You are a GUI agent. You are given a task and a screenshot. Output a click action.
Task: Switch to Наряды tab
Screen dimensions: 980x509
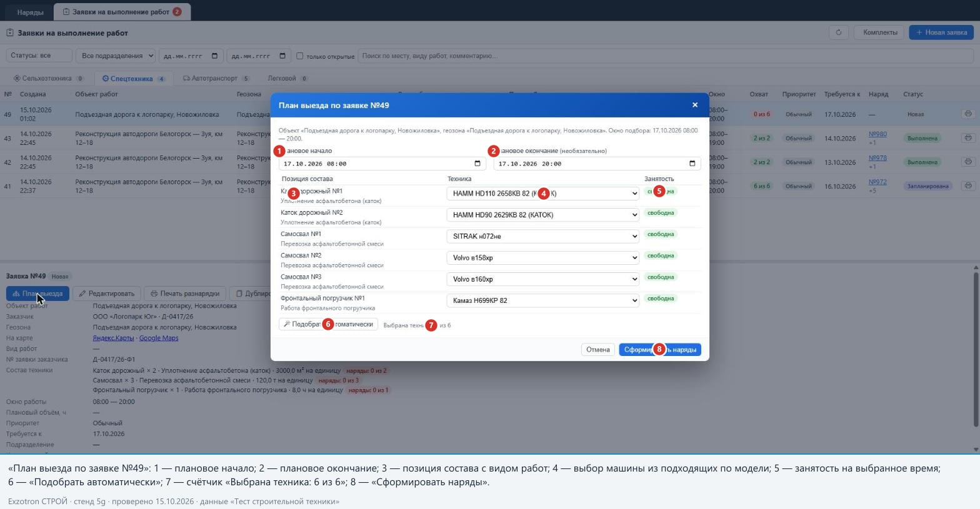(x=30, y=12)
